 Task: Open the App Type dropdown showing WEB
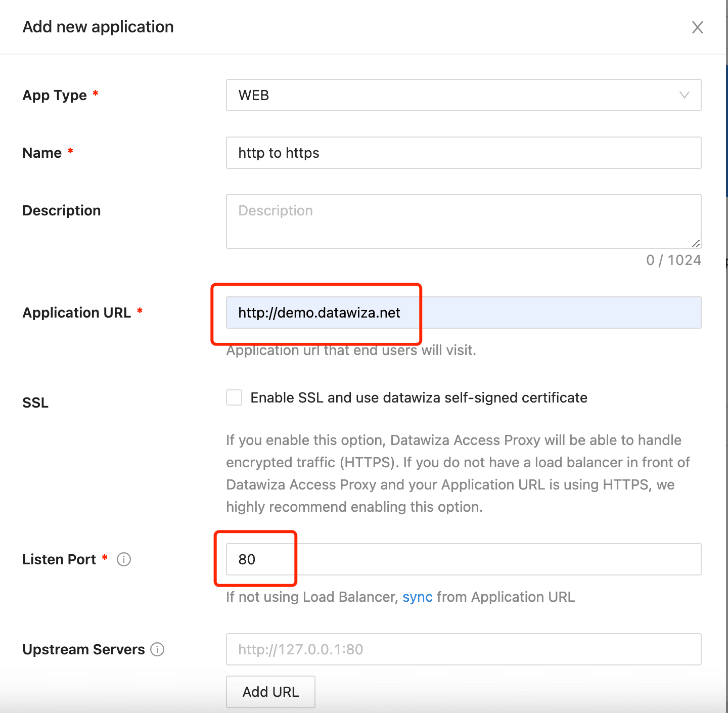[464, 95]
